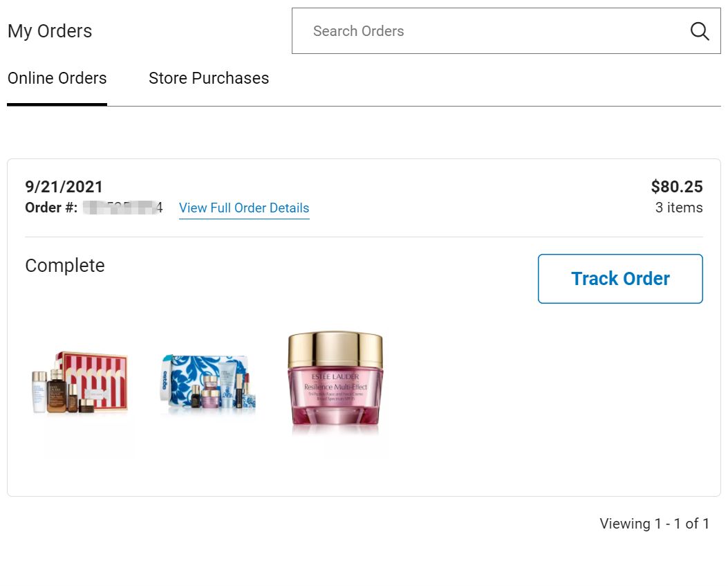
Task: Select the red striped gift set thumbnail
Action: coord(80,383)
